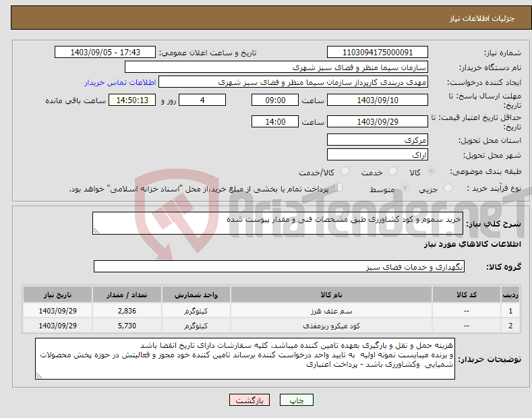Click the کیلوگرم unit in row 1
Screen dimensions: 532x418
[x=196, y=311]
